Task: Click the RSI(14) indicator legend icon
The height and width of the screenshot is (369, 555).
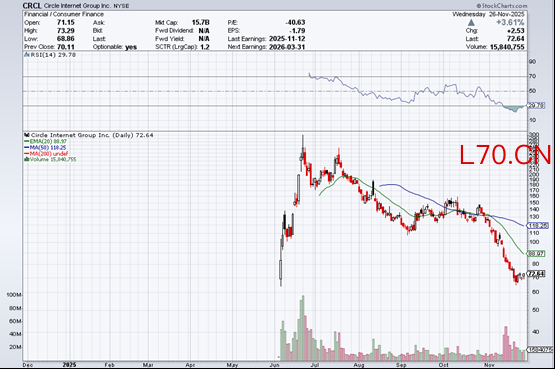Action: click(27, 55)
